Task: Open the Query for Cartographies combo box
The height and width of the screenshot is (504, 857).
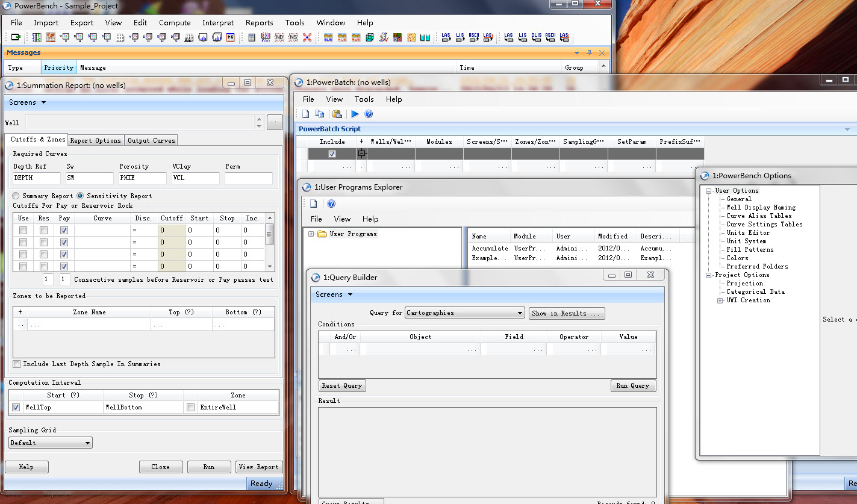Action: pos(464,313)
